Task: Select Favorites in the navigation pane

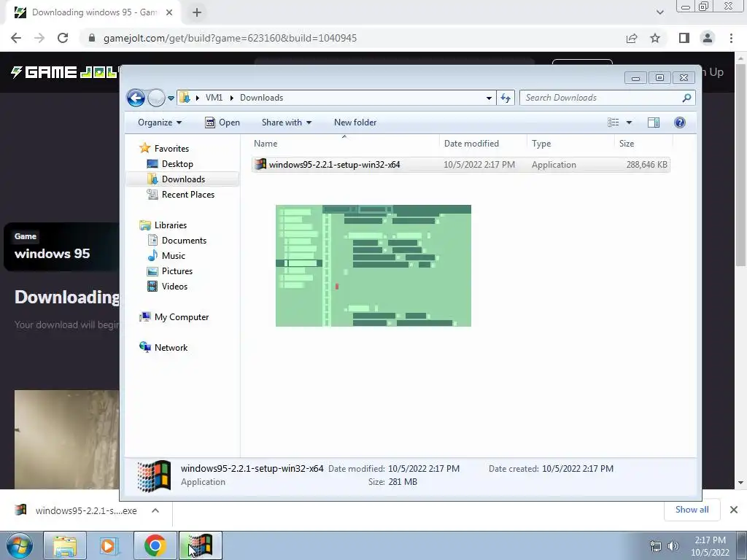Action: pos(164,149)
